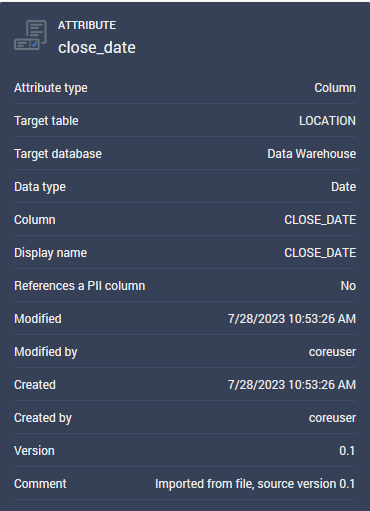Select the Date data type value
This screenshot has width=370, height=511.
click(343, 187)
